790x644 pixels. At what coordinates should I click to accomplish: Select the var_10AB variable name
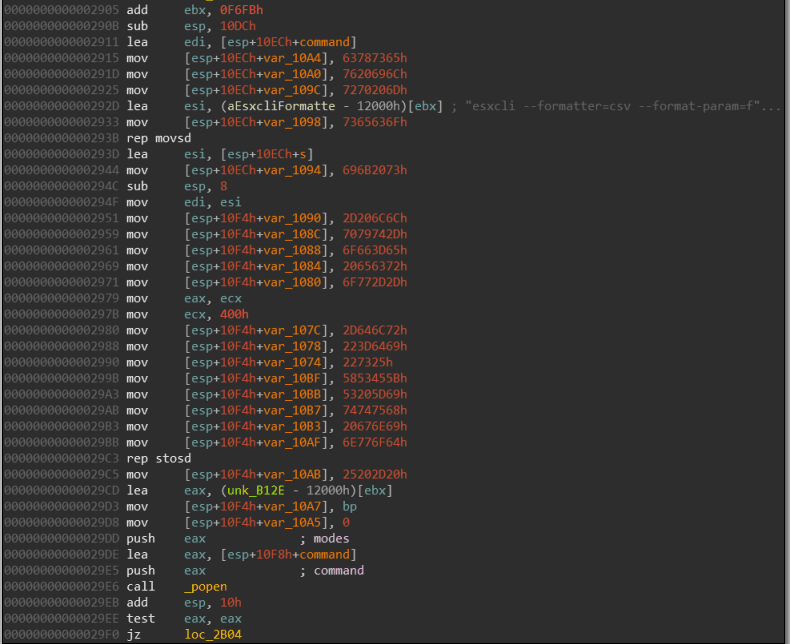pos(292,474)
